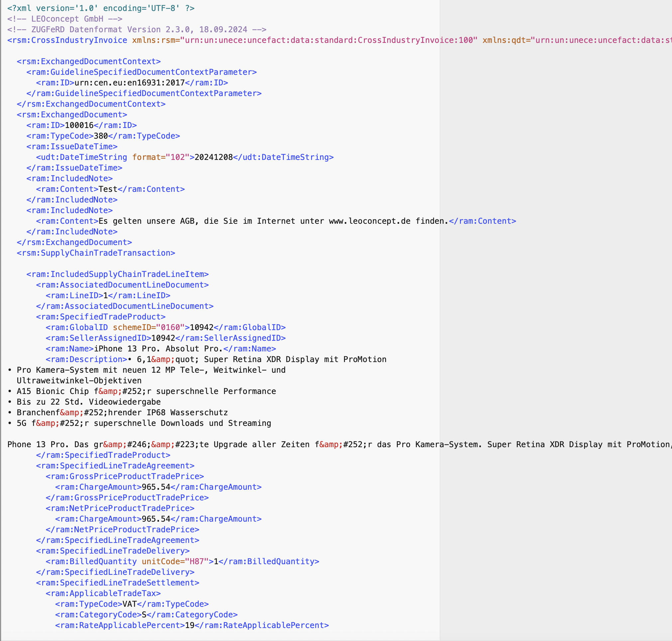Click the gross price ChargeAmount 965.54

coord(156,487)
